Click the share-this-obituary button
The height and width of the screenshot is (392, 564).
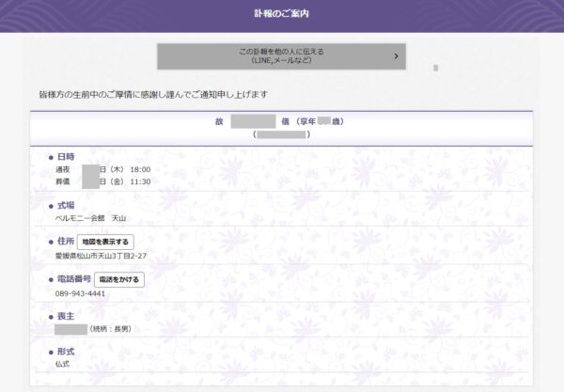[x=281, y=56]
